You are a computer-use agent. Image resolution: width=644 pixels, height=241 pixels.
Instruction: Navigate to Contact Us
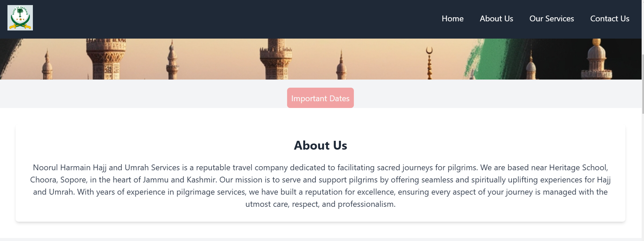pyautogui.click(x=609, y=19)
